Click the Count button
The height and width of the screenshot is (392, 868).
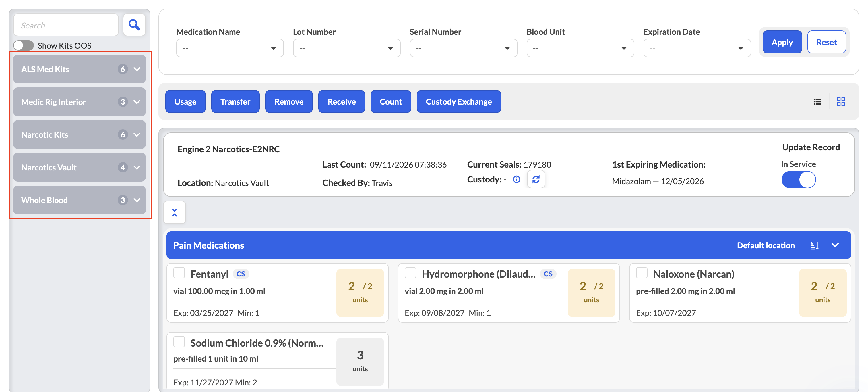pos(391,101)
